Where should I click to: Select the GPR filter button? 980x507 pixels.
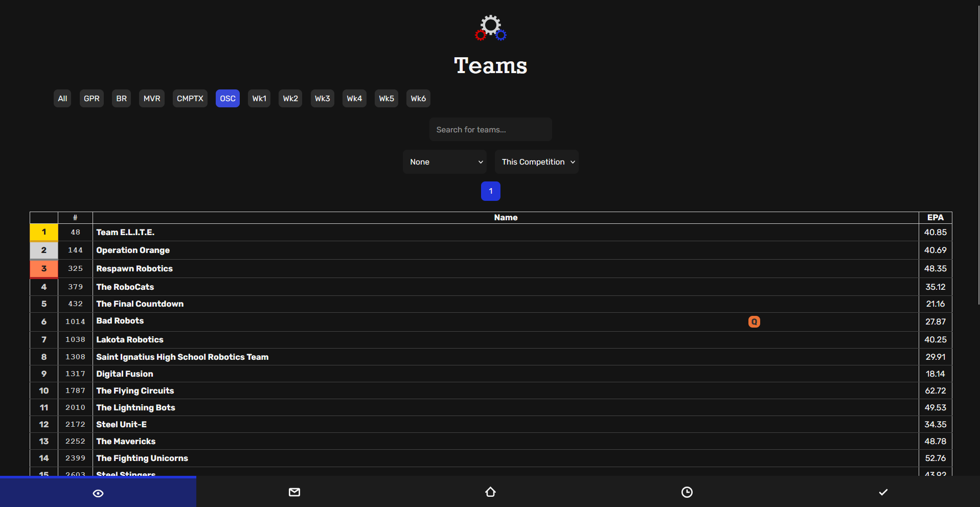pyautogui.click(x=92, y=99)
